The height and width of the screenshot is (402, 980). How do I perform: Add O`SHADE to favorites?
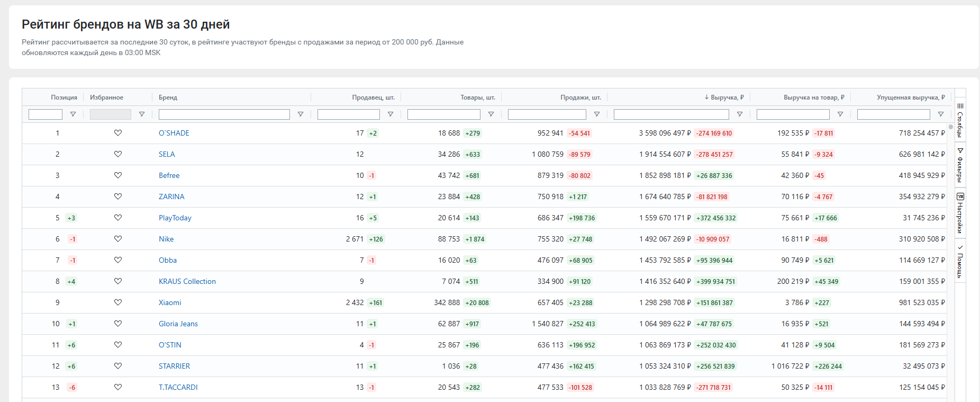point(118,133)
